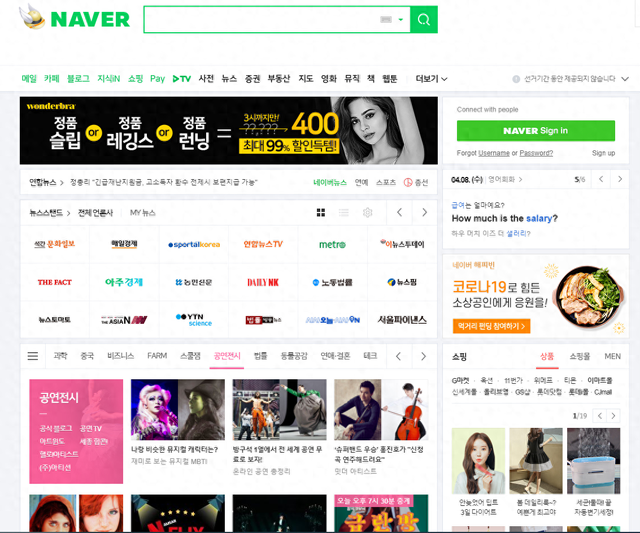The height and width of the screenshot is (533, 640).
Task: Open THE FACT press logo
Action: pyautogui.click(x=55, y=282)
